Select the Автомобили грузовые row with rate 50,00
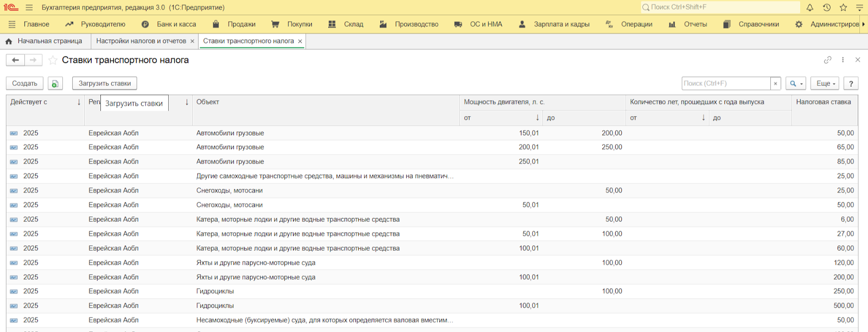Viewport: 868px width, 332px height. [x=432, y=133]
